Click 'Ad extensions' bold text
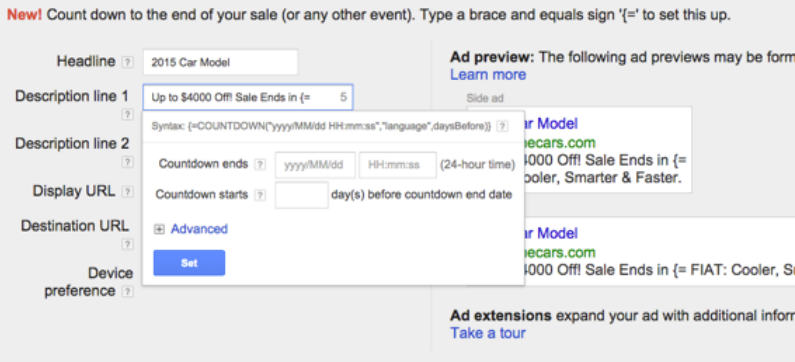Viewport: 795px width, 362px height. click(500, 316)
